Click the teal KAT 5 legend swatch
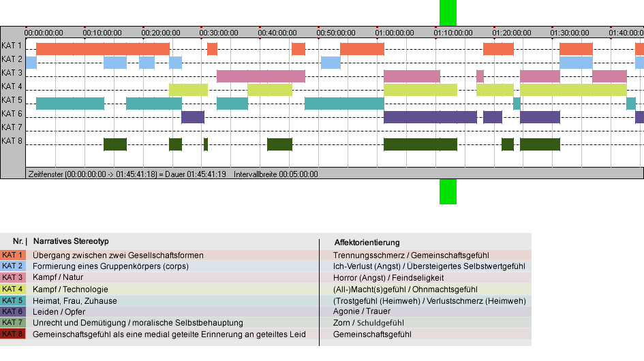This screenshot has height=361, width=644. tap(13, 300)
